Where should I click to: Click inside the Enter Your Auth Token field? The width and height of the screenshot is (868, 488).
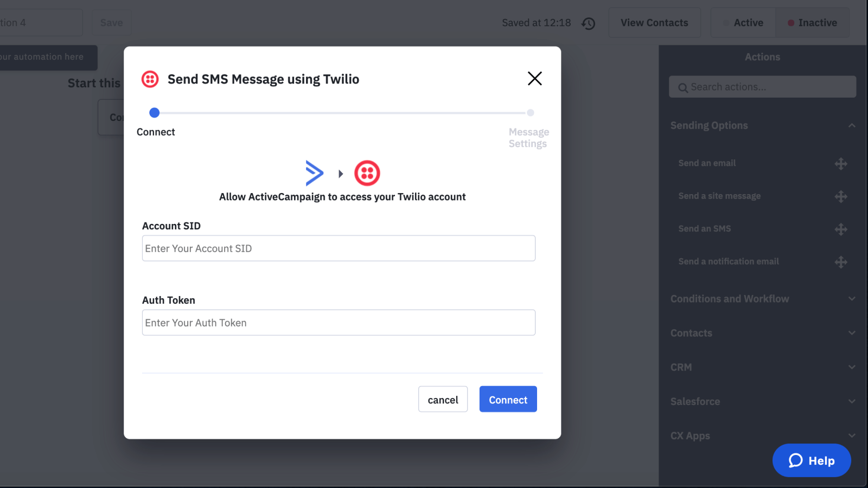click(339, 322)
